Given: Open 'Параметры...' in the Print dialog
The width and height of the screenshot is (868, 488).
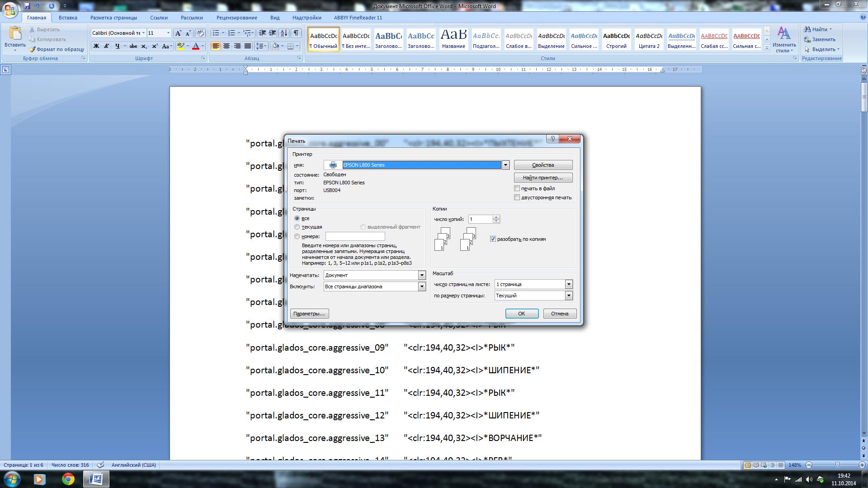Looking at the screenshot, I should click(309, 314).
